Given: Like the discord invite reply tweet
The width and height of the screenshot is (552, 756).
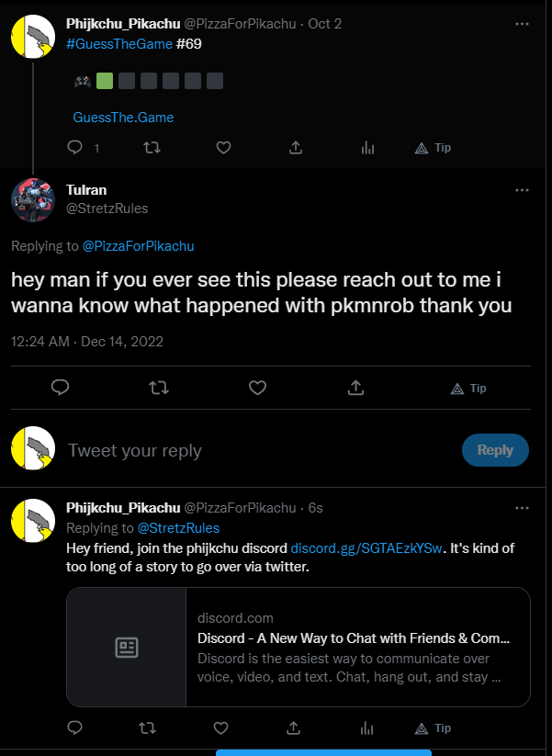Looking at the screenshot, I should click(x=220, y=728).
